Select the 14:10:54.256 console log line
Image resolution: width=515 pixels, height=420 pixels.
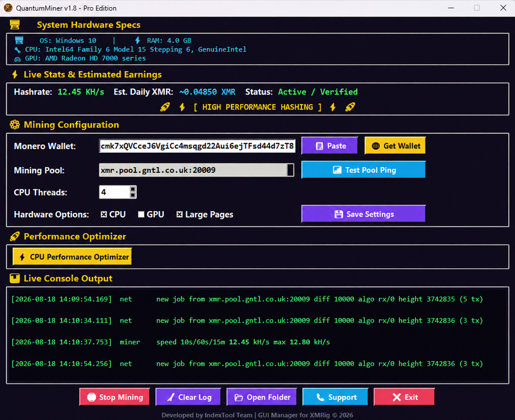(247, 364)
